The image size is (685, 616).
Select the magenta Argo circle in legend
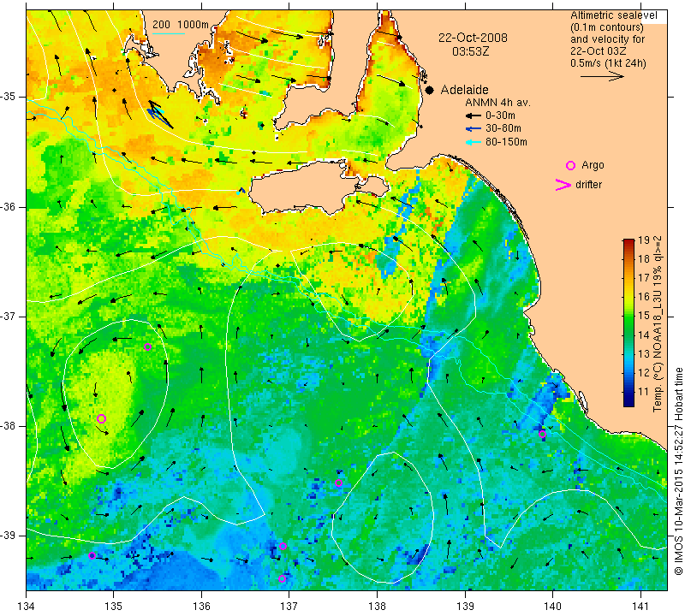pyautogui.click(x=570, y=165)
